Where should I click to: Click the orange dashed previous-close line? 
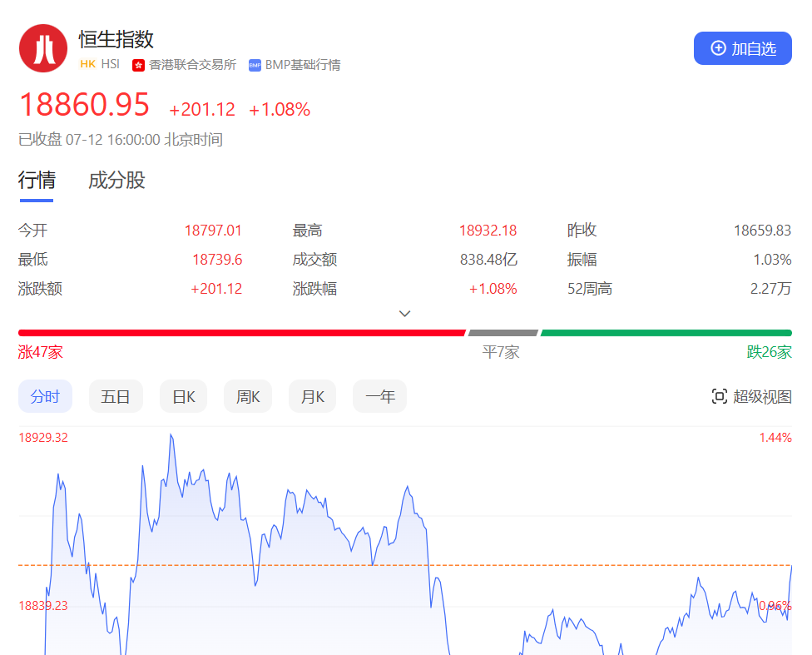(405, 565)
